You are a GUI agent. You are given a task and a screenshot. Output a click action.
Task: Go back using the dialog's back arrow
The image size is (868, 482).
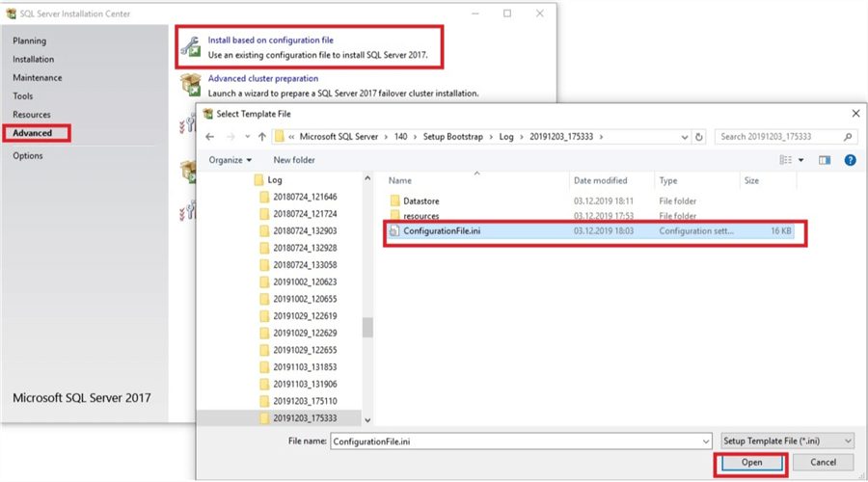(210, 137)
